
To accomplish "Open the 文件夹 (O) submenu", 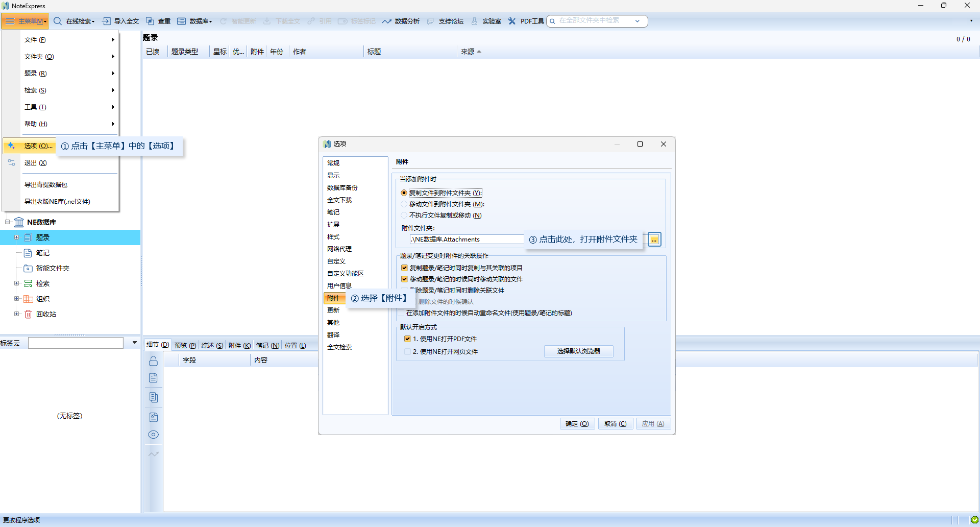I will 69,57.
